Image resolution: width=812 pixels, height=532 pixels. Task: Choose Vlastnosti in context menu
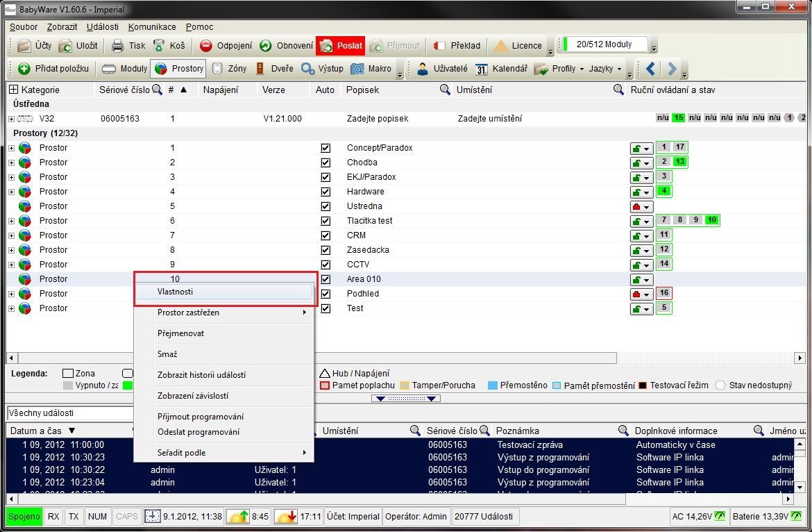click(224, 292)
